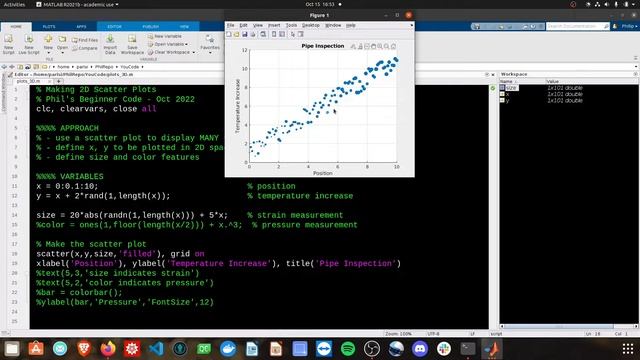Screen dimensions: 640x360
Task: Expand the YouCode path folder arrow
Action: click(x=142, y=67)
